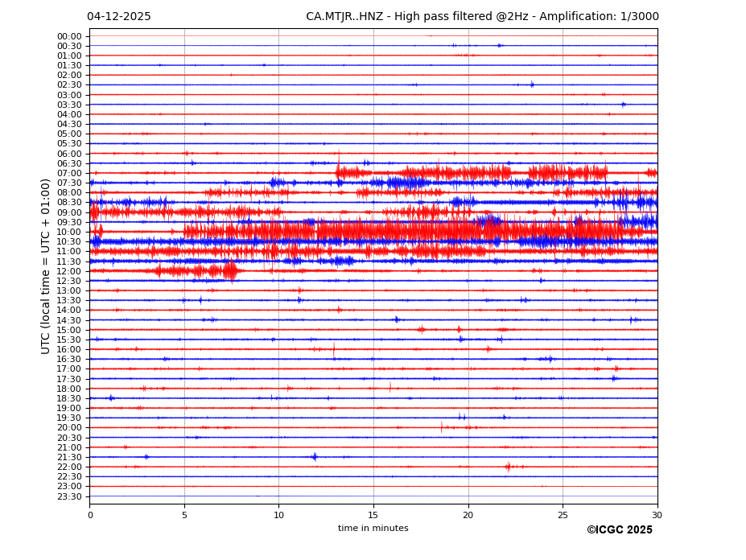Select the 14:30 time row label
The height and width of the screenshot is (560, 746).
pos(69,320)
